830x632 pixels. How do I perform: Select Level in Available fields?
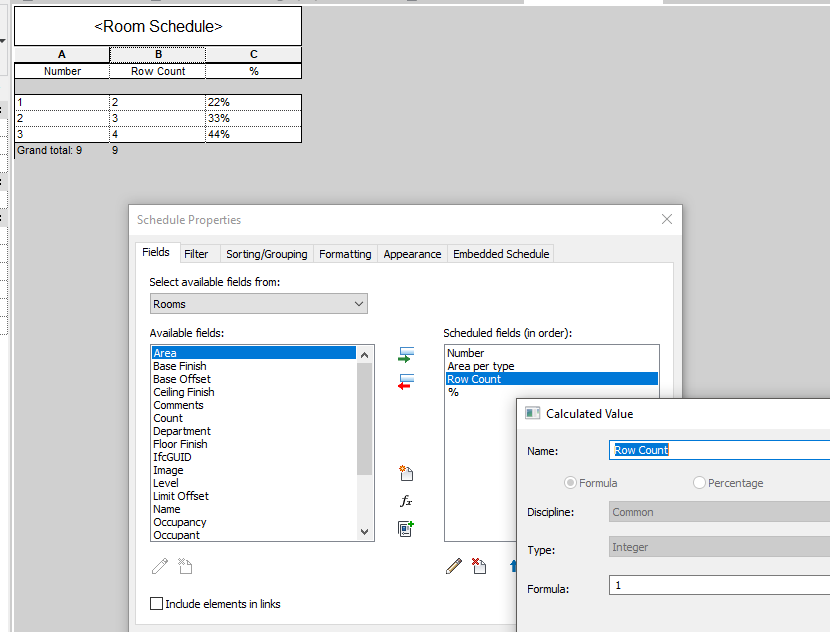tap(254, 483)
